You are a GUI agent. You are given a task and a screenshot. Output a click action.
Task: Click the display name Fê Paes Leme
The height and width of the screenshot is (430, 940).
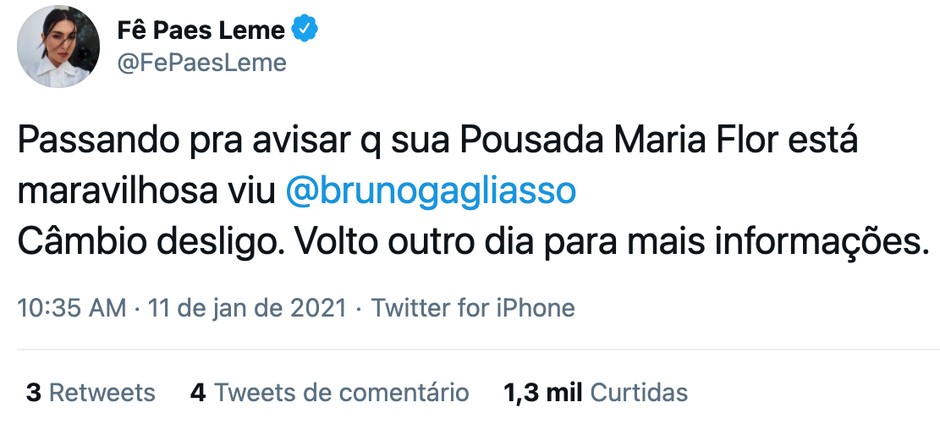click(x=201, y=31)
